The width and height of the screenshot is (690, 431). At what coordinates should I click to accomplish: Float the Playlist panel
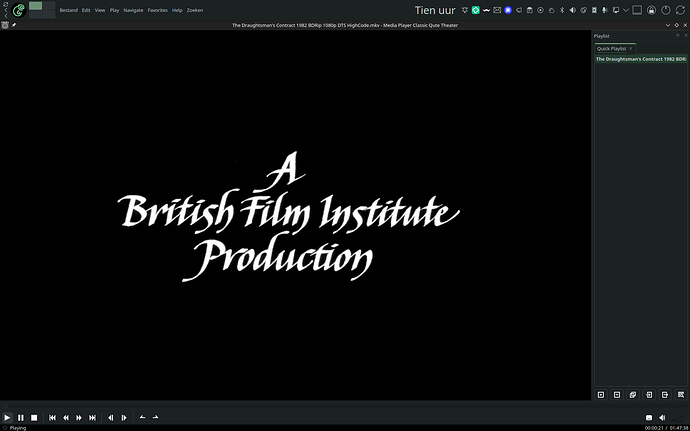point(678,36)
